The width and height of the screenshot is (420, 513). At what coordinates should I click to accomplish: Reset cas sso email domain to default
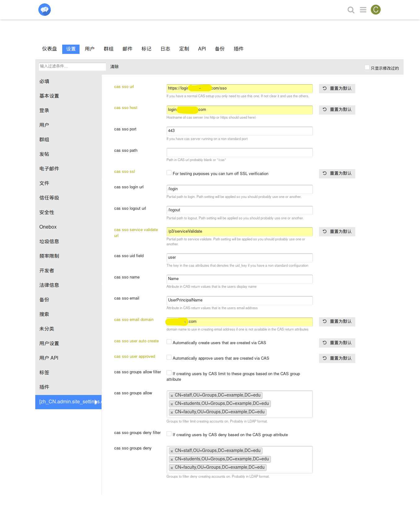(x=337, y=322)
